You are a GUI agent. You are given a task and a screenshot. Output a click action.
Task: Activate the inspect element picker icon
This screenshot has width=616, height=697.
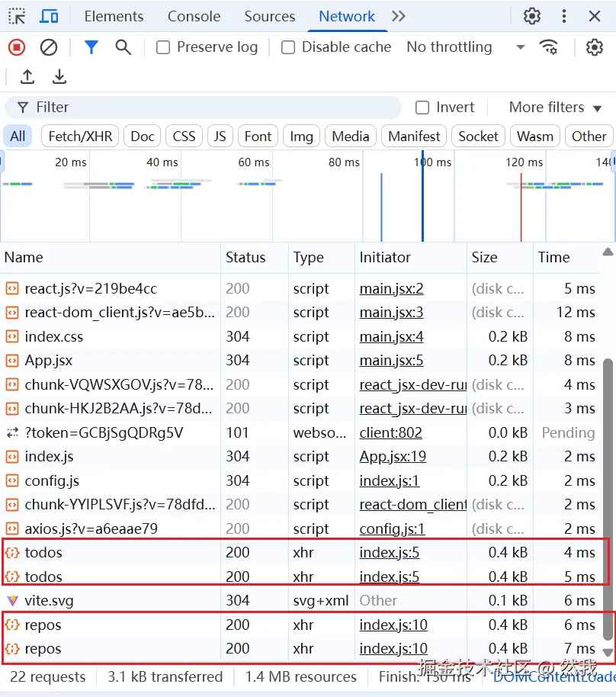(x=17, y=17)
